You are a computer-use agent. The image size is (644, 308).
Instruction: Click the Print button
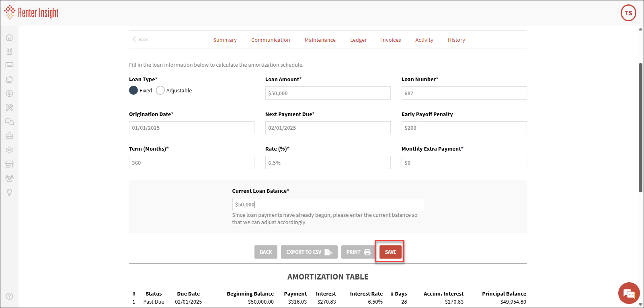pos(358,252)
